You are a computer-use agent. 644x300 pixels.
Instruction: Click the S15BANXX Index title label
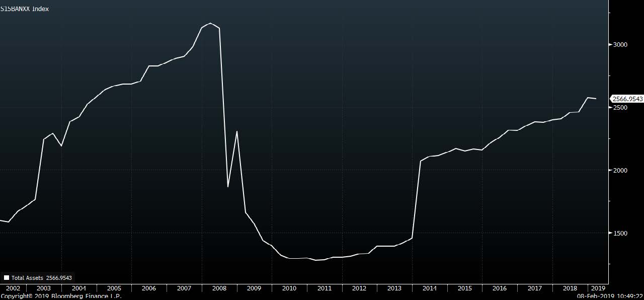click(25, 9)
